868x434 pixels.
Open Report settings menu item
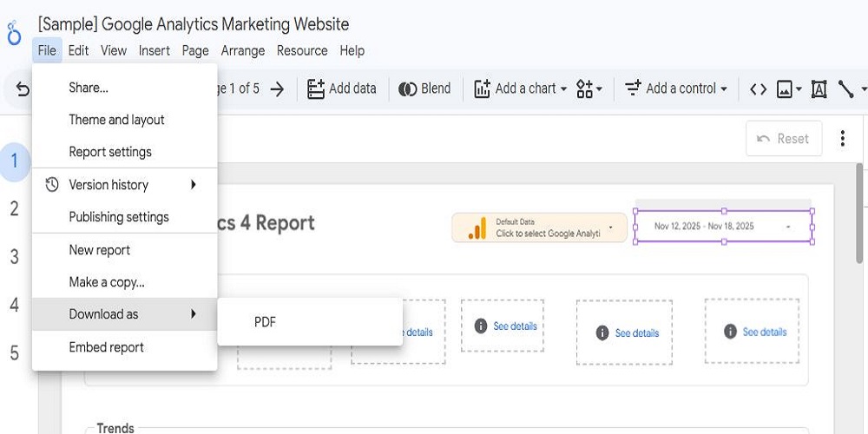pyautogui.click(x=124, y=152)
